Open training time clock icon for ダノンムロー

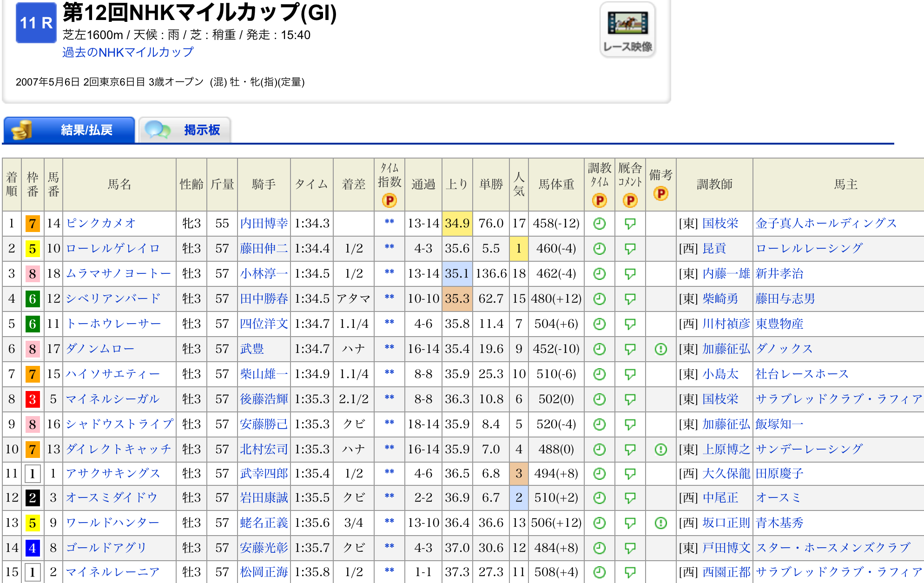point(600,349)
